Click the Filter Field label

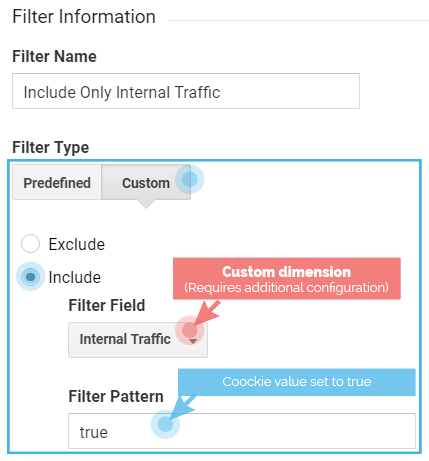pos(107,305)
